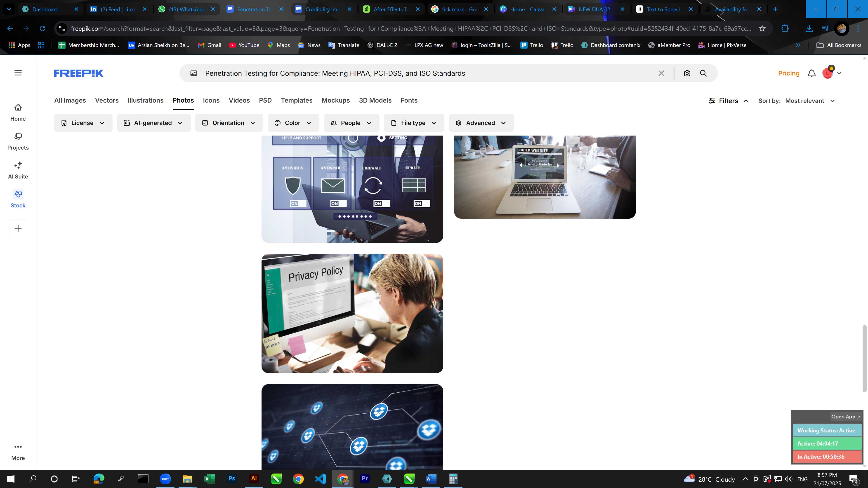
Task: Open YouTube bookmark
Action: click(244, 45)
